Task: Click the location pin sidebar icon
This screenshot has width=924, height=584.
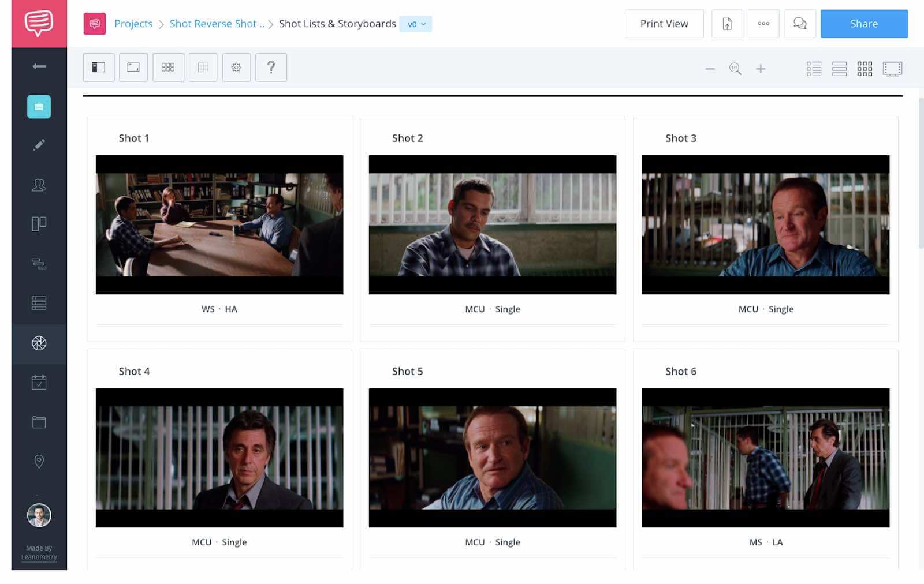Action: coord(39,462)
